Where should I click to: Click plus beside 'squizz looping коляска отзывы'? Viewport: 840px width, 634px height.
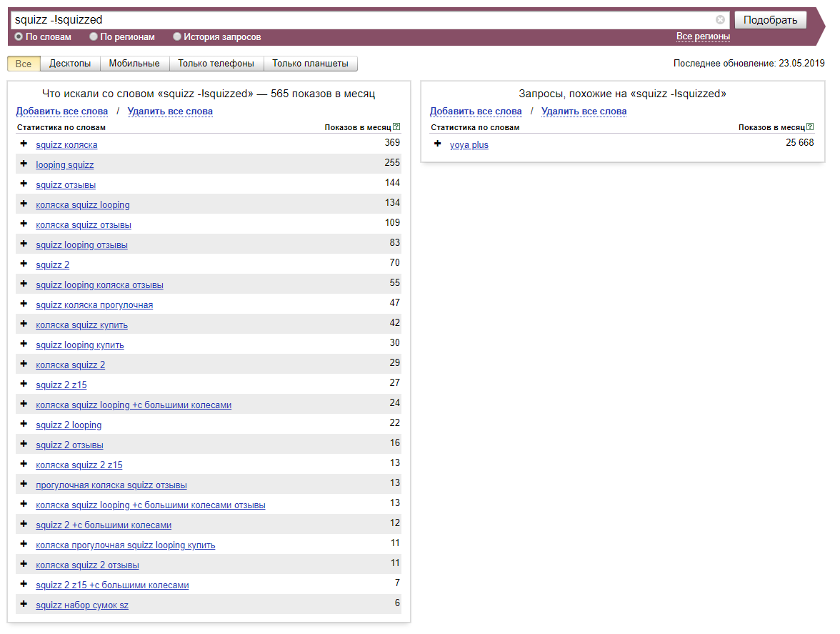pyautogui.click(x=24, y=284)
